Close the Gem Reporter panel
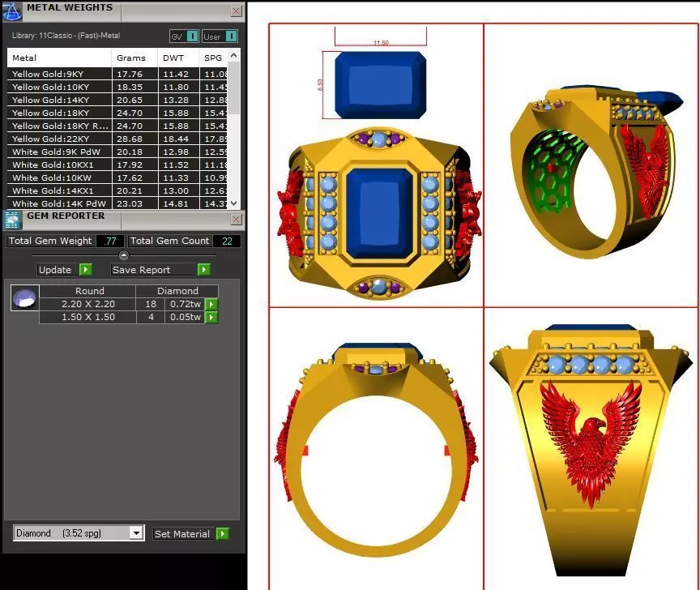The width and height of the screenshot is (700, 590). tap(236, 220)
